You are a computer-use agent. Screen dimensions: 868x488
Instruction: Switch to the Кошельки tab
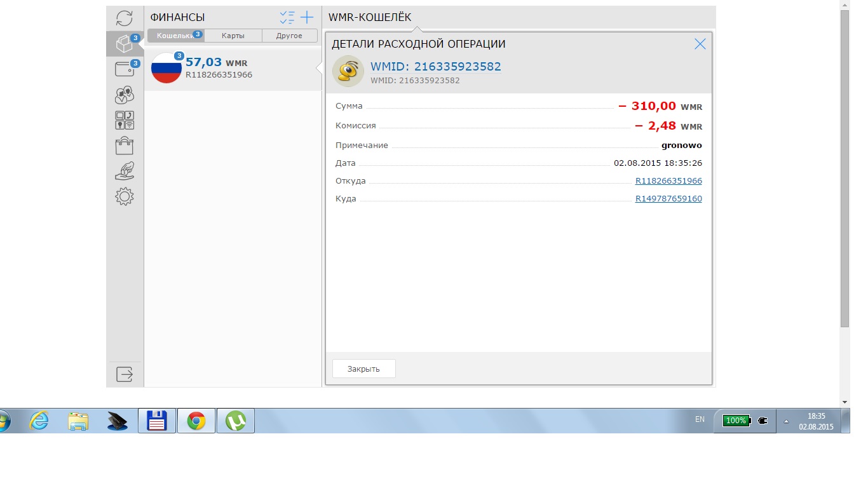tap(176, 36)
